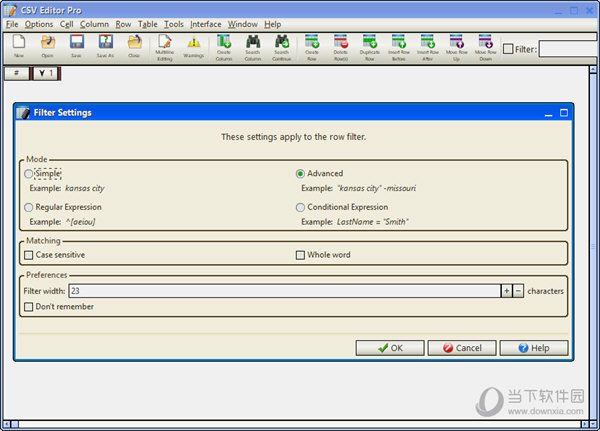600x431 pixels.
Task: Open the Table menu
Action: tap(148, 24)
